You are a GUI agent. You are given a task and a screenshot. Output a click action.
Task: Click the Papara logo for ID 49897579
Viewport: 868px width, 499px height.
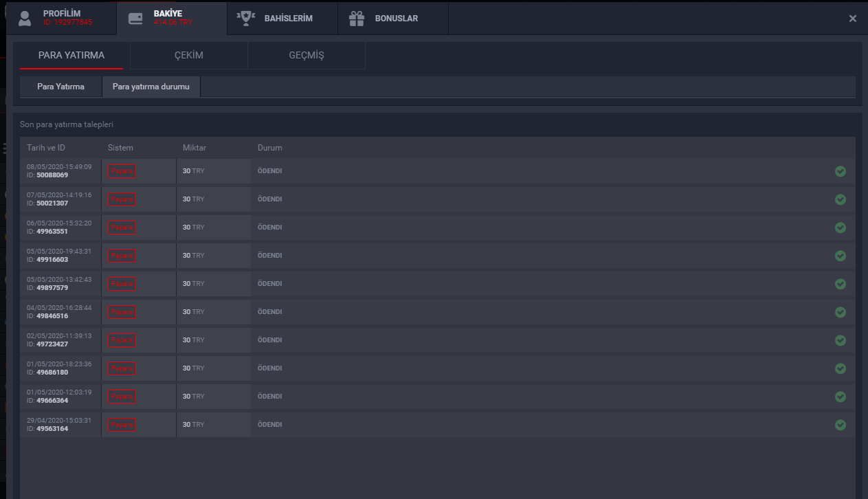122,284
